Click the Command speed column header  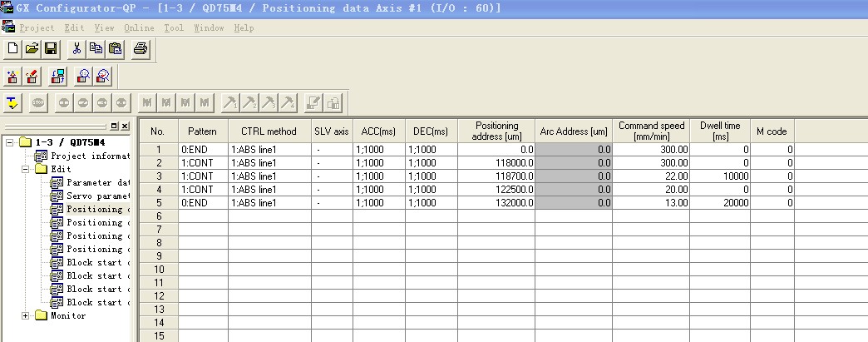click(x=652, y=131)
